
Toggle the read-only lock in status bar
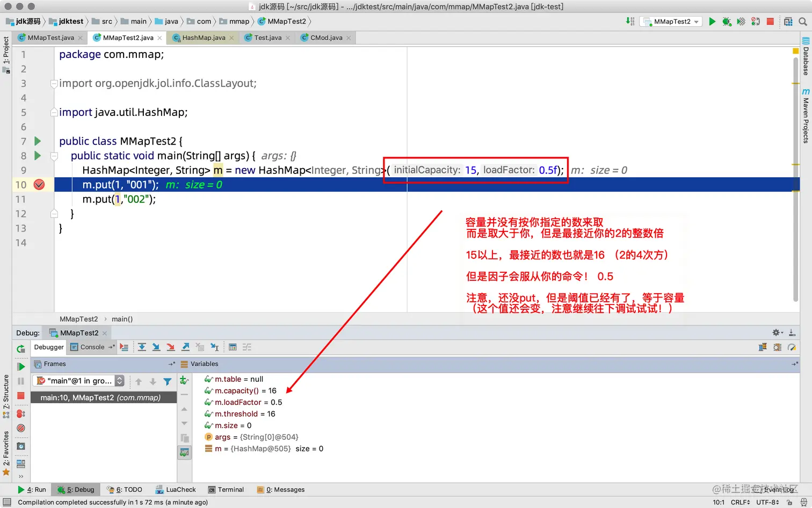(x=789, y=503)
